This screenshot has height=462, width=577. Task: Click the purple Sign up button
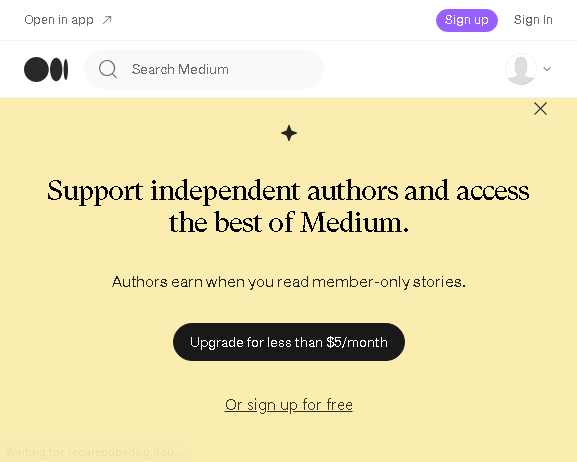467,20
